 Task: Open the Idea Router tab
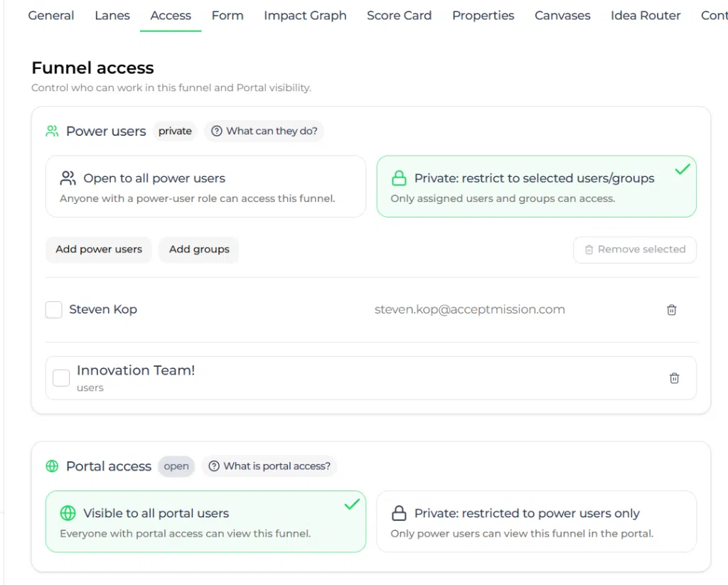(646, 16)
